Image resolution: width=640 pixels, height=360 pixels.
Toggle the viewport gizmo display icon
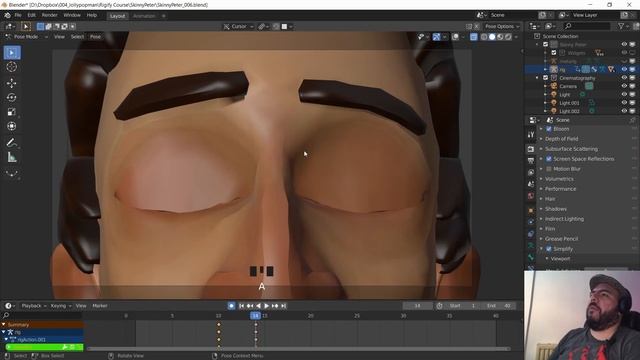point(436,37)
